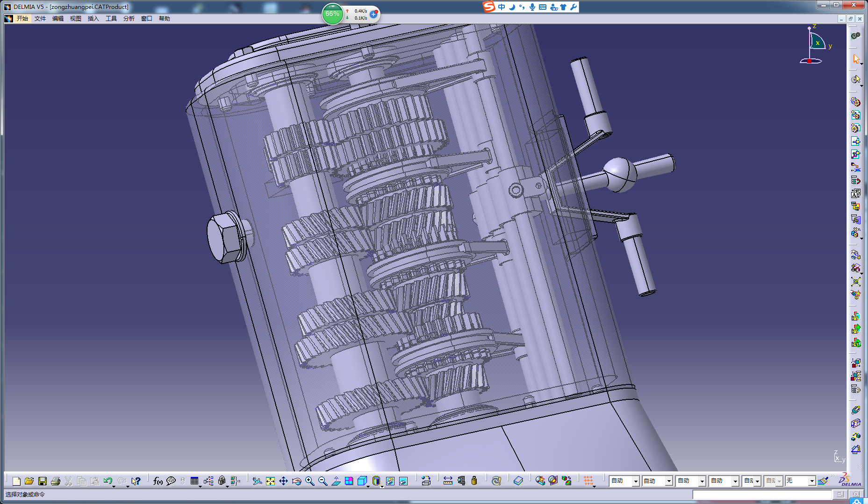Fit all in view
The image size is (868, 504).
(270, 481)
